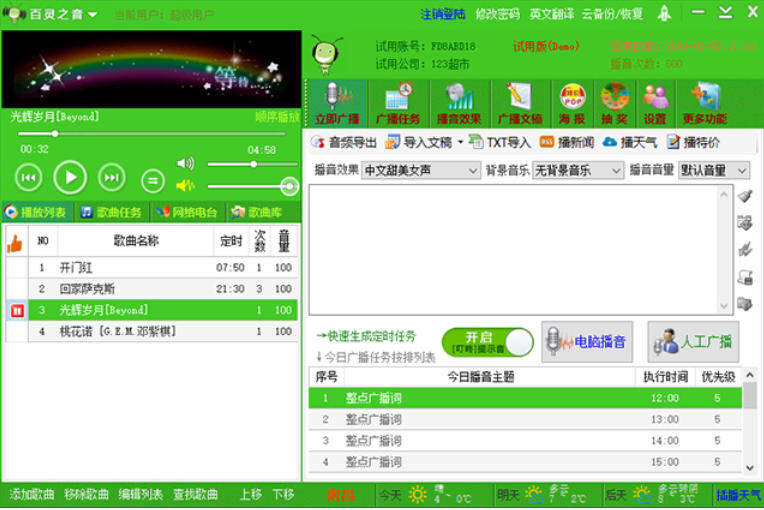Click 注销登陆 logout link
This screenshot has width=764, height=510.
(x=443, y=14)
